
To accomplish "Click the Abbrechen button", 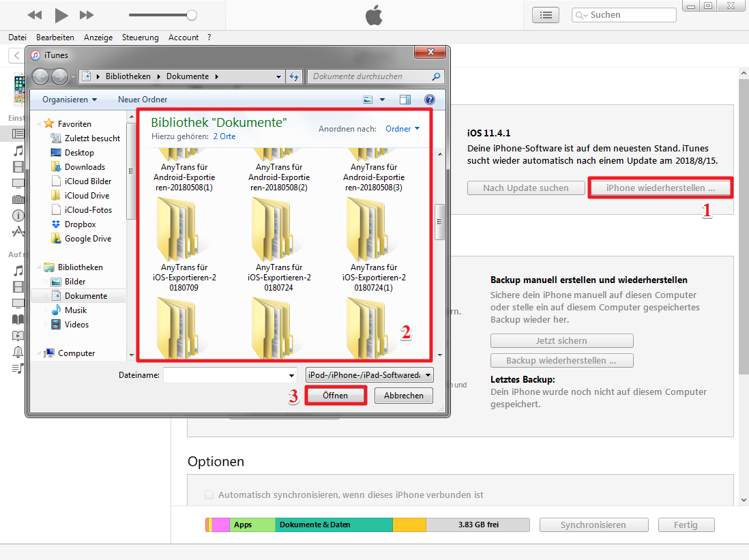I will (403, 396).
